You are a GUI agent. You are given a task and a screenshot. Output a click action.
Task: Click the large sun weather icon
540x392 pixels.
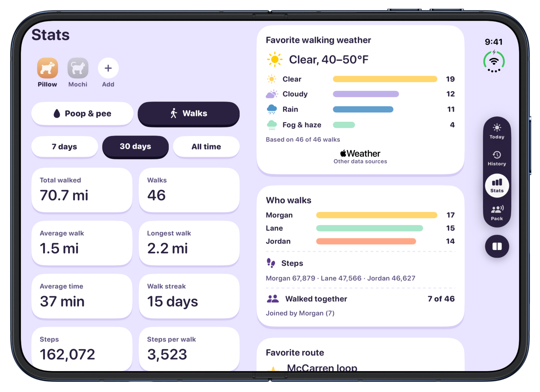(275, 60)
